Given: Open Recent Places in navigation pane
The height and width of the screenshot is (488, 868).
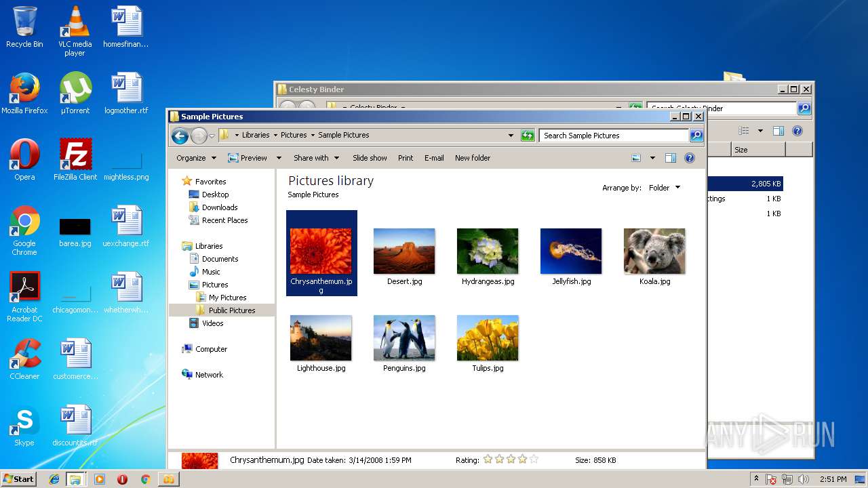Looking at the screenshot, I should point(224,220).
